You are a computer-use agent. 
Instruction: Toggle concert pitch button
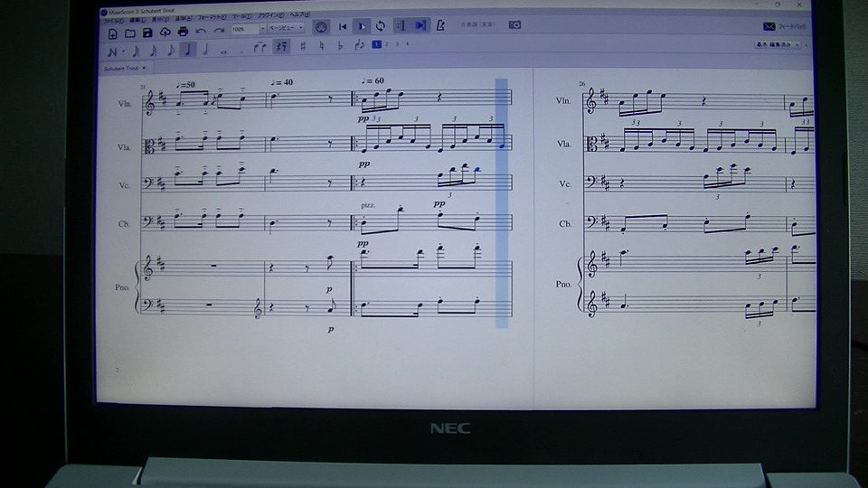[x=478, y=25]
